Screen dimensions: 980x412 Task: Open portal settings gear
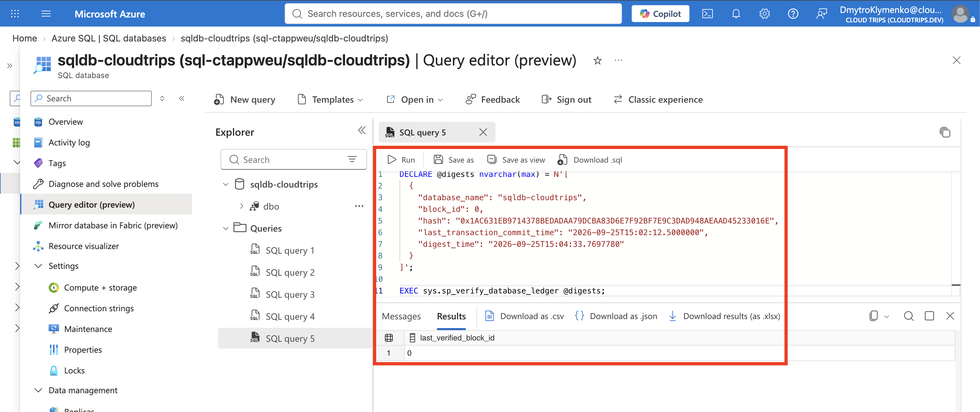click(764, 14)
